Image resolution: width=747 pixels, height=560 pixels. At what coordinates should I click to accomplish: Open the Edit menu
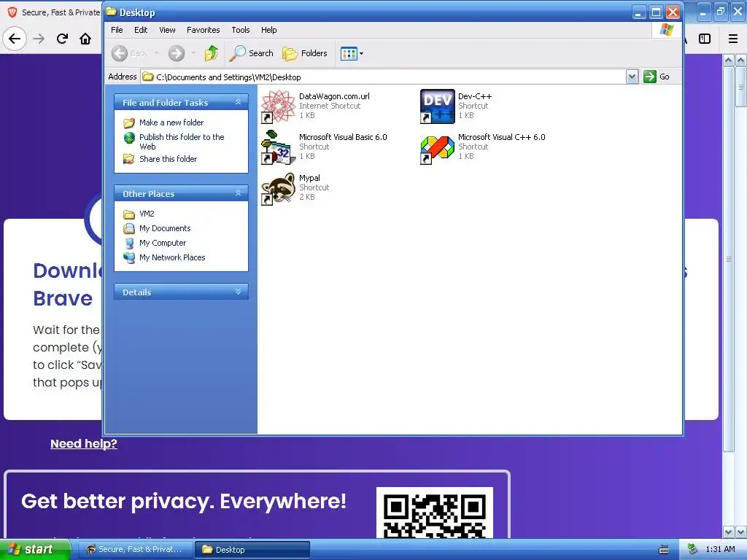click(141, 30)
